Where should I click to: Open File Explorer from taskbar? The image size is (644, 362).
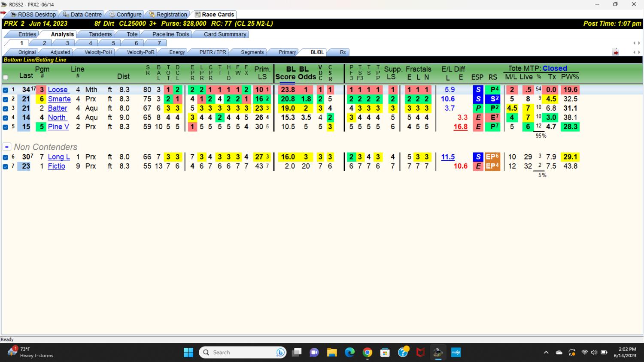tap(332, 353)
